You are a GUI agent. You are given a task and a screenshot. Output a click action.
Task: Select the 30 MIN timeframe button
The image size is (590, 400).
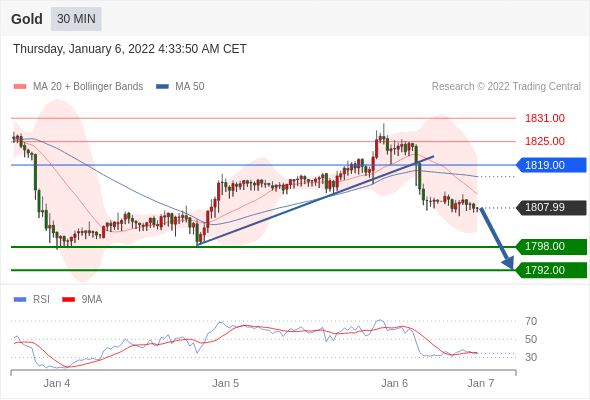76,19
